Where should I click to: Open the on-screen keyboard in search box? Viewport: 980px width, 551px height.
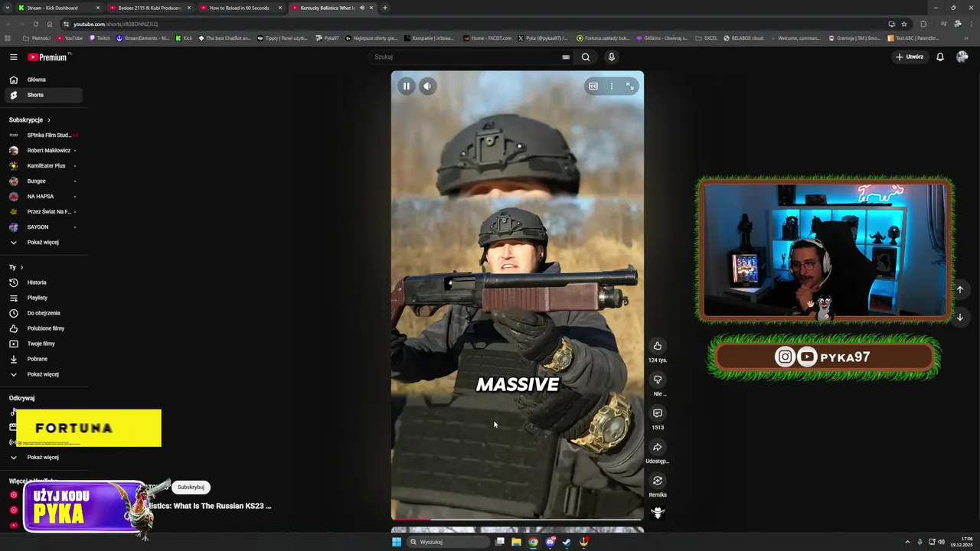tap(566, 57)
